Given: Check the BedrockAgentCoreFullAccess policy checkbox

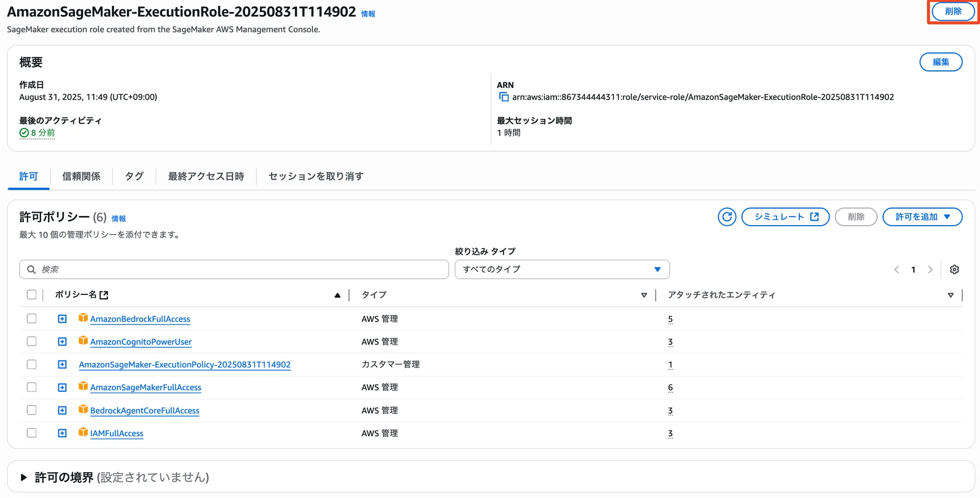Looking at the screenshot, I should coord(32,410).
